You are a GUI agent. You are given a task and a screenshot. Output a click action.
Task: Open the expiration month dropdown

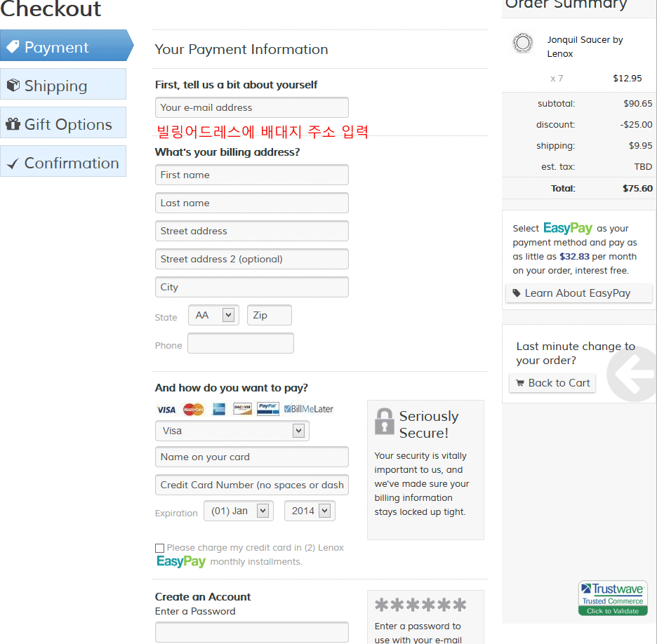[237, 511]
